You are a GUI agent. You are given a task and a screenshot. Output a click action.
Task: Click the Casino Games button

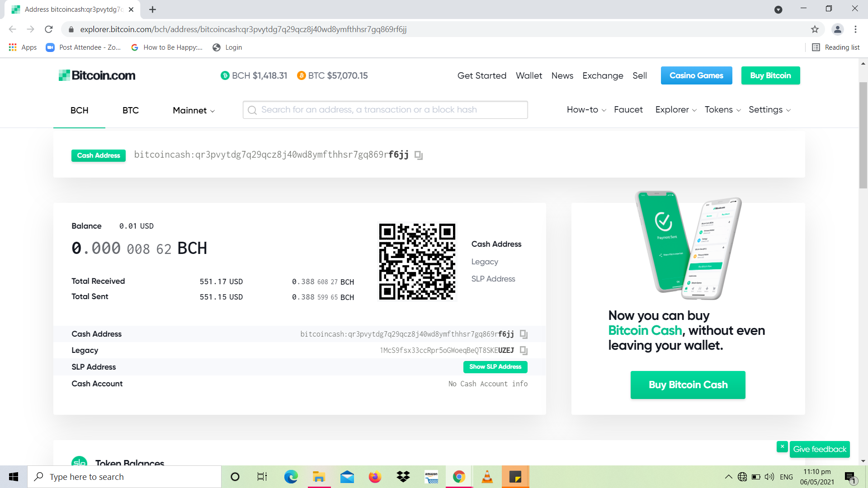tap(696, 75)
